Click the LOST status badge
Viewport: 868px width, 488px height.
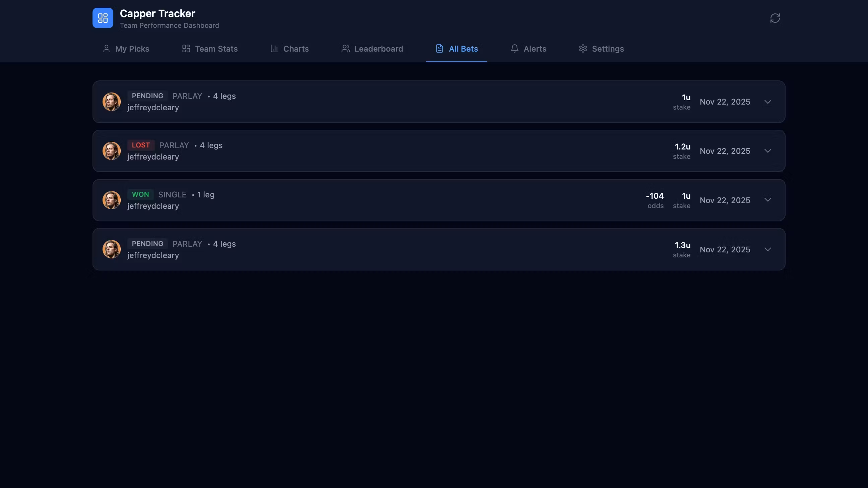pyautogui.click(x=140, y=145)
